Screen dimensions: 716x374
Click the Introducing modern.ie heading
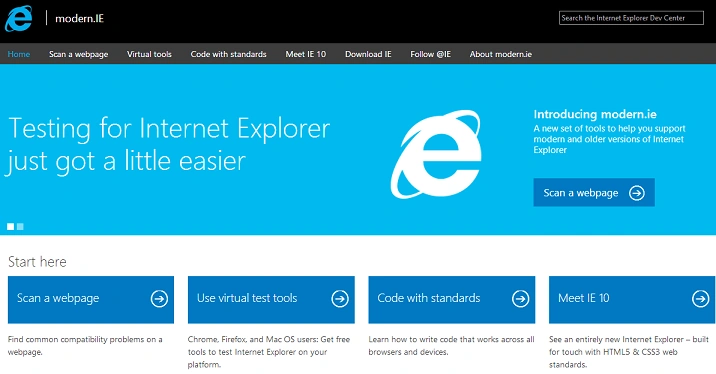pyautogui.click(x=595, y=114)
